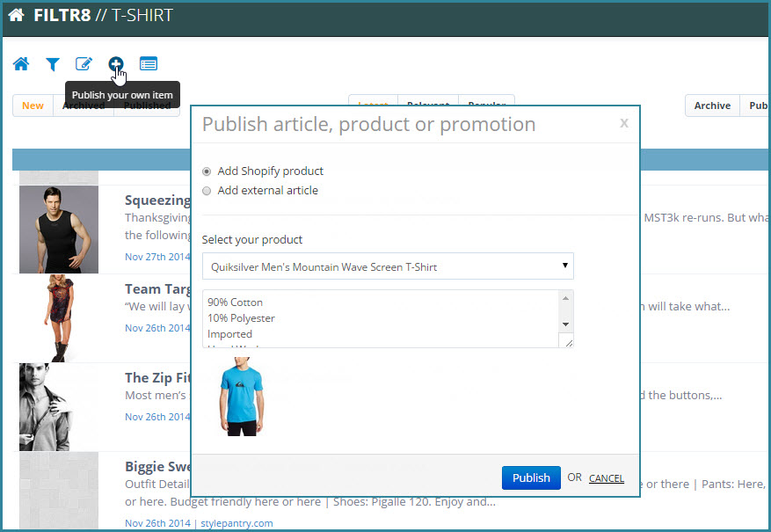Open the list view icon in the toolbar

pyautogui.click(x=149, y=64)
